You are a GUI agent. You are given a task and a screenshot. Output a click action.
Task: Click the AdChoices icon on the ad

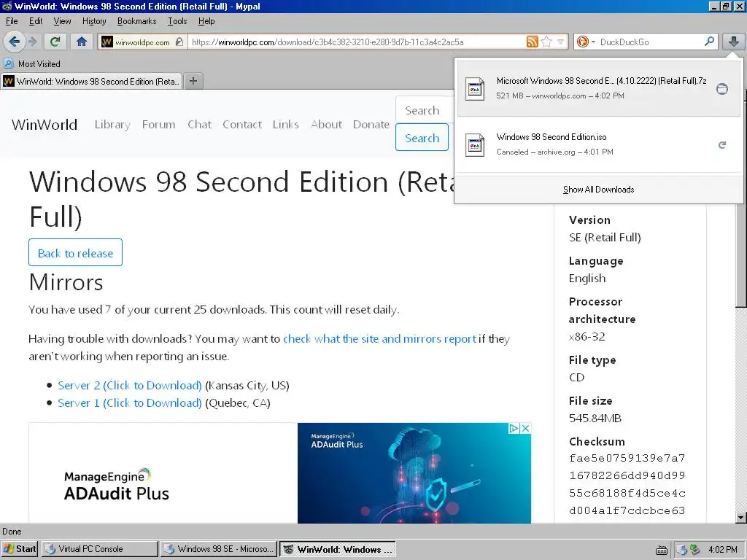coord(514,428)
